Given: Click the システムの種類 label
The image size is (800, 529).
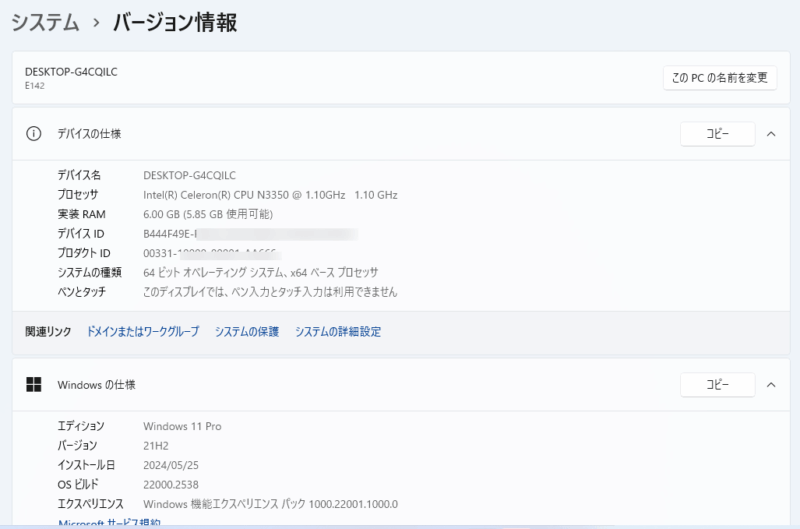Looking at the screenshot, I should pyautogui.click(x=89, y=272).
